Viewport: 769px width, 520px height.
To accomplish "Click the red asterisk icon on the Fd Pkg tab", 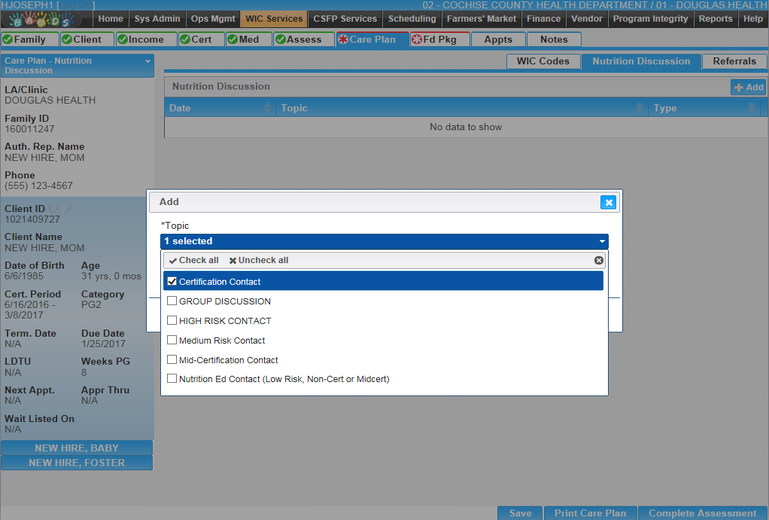I will coord(416,40).
